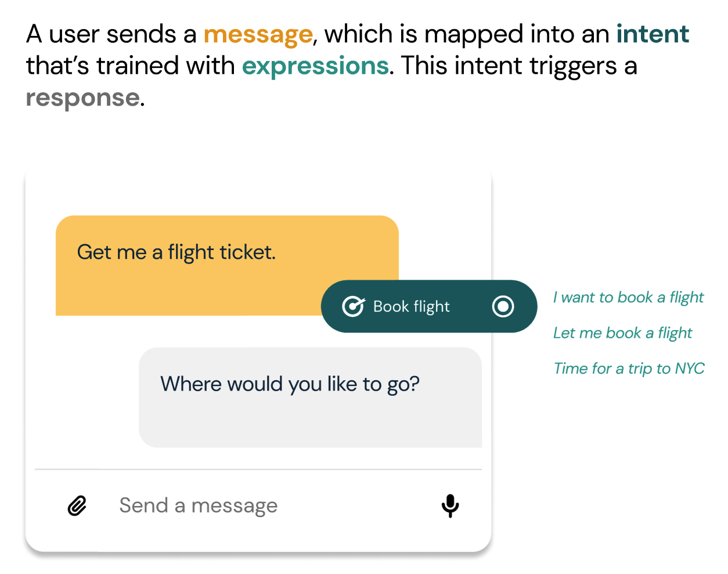728x574 pixels.
Task: Tap the microphone voice input icon
Action: tap(450, 506)
